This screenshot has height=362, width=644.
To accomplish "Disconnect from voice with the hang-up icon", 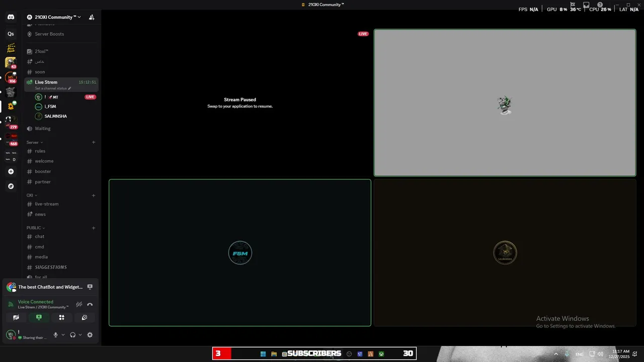I will coord(90,304).
